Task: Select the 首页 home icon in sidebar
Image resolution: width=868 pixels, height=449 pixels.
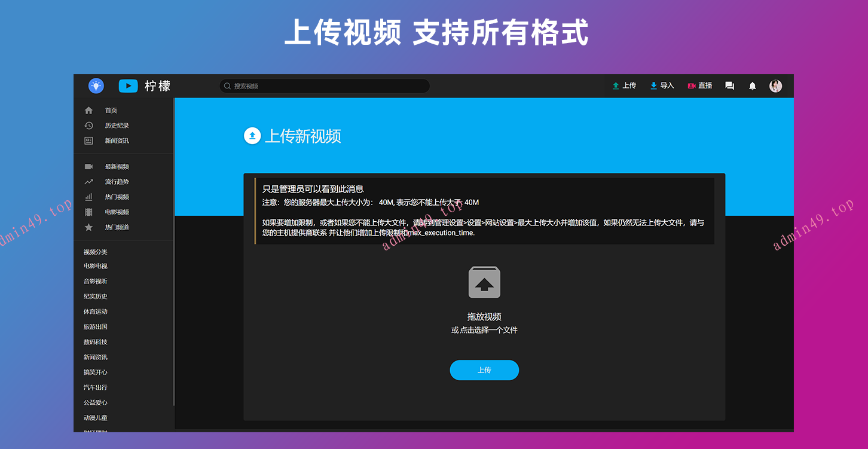Action: click(x=88, y=110)
